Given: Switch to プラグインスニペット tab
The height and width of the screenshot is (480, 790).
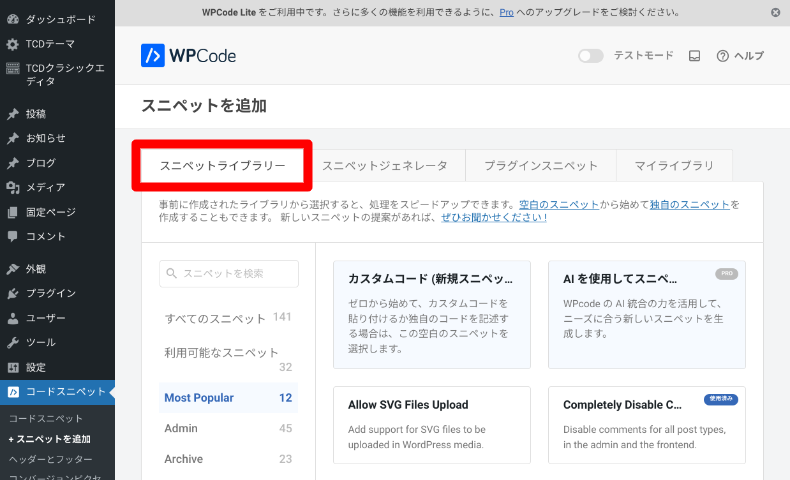Looking at the screenshot, I should [541, 166].
